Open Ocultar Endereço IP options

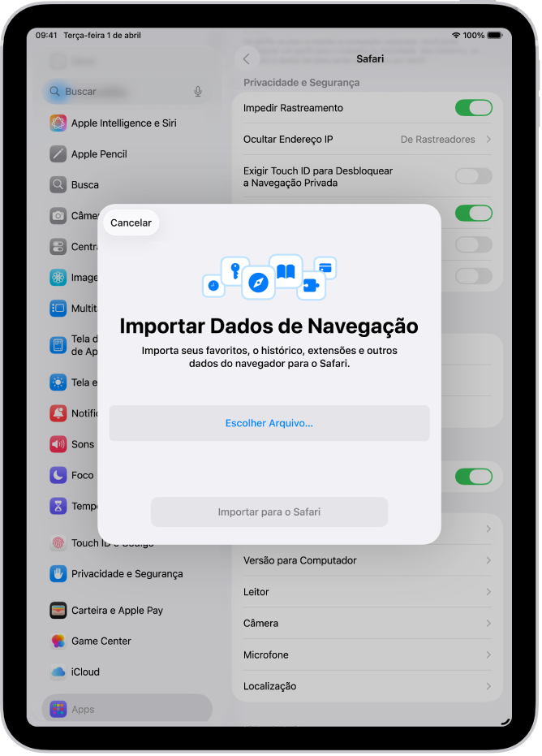[x=367, y=140]
